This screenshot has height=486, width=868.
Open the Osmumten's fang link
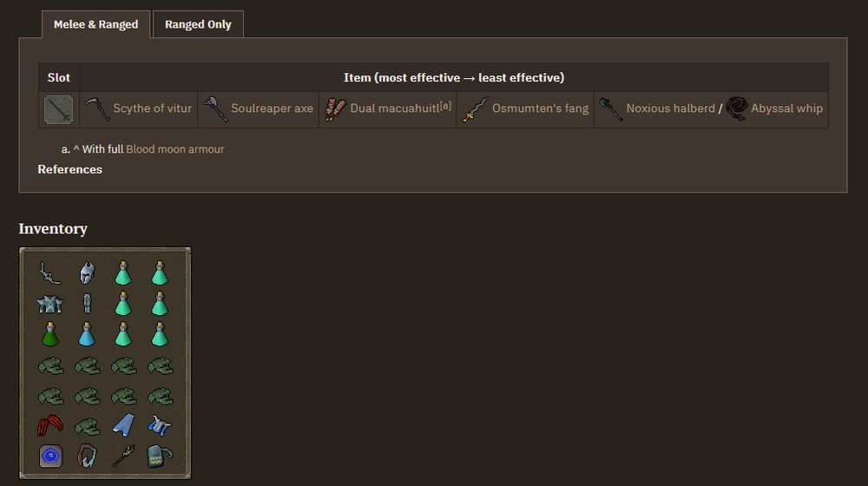point(540,108)
